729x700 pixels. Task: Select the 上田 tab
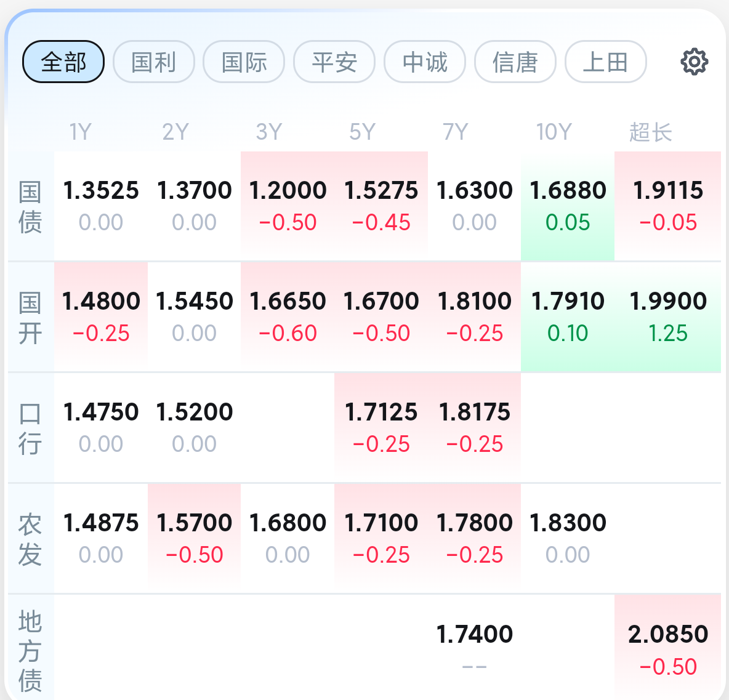[x=605, y=62]
